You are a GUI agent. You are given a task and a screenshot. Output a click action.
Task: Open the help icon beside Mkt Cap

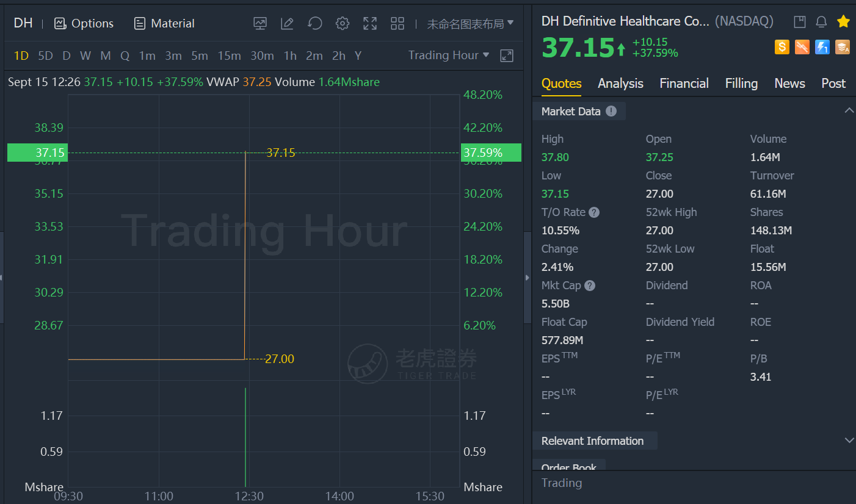(590, 286)
